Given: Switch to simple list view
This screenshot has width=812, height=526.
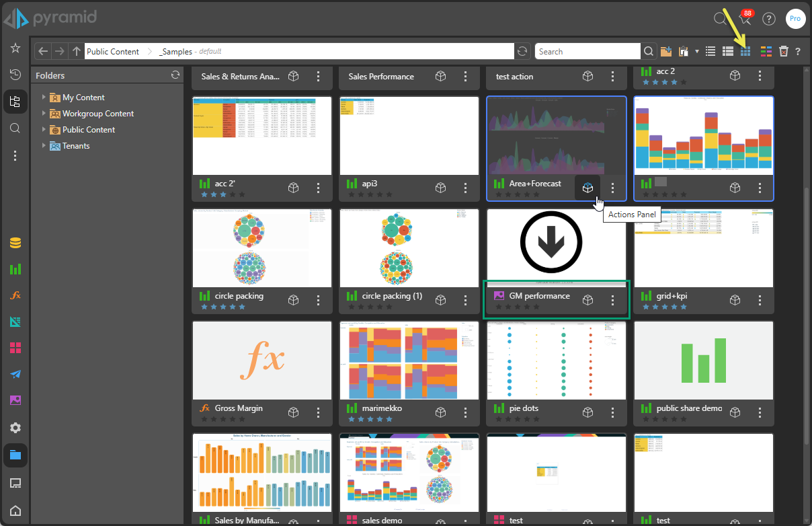Looking at the screenshot, I should point(710,51).
